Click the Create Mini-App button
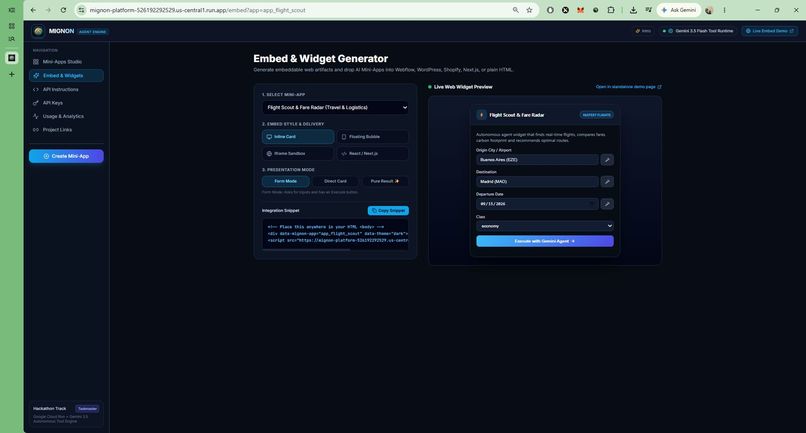806x433 pixels. 66,156
